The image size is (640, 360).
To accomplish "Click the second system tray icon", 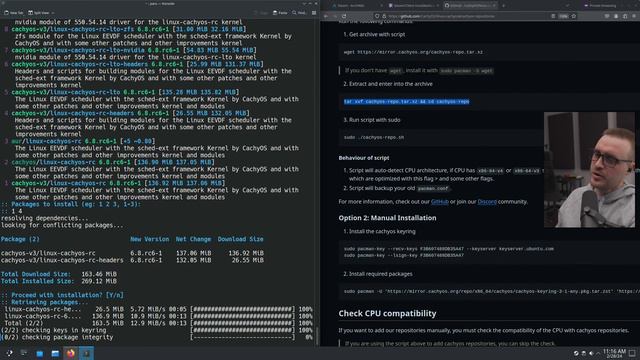I will 584,353.
